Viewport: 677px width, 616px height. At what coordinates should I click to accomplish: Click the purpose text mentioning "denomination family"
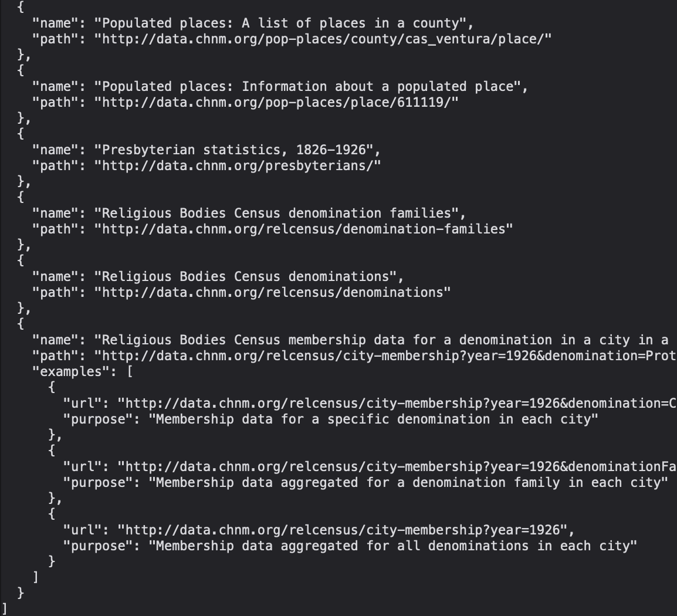coord(408,482)
